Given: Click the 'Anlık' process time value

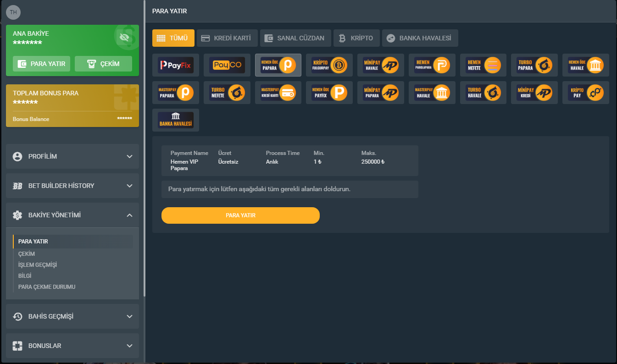Looking at the screenshot, I should pos(272,162).
